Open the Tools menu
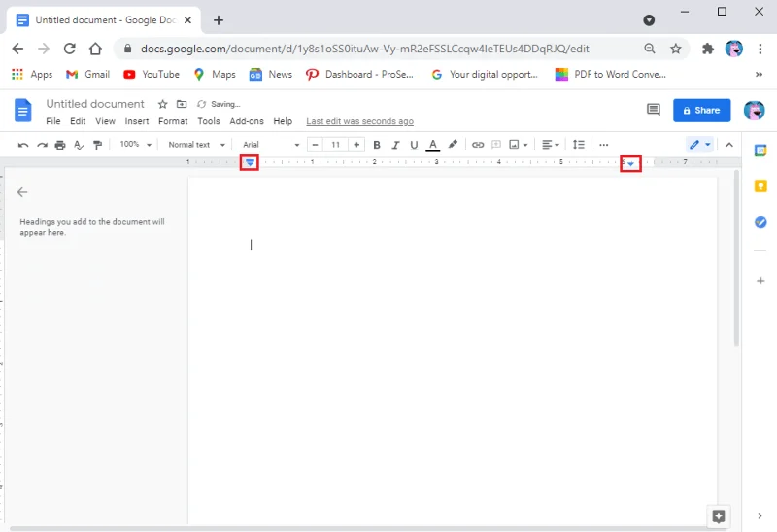Viewport: 777px width, 532px height. coord(209,121)
